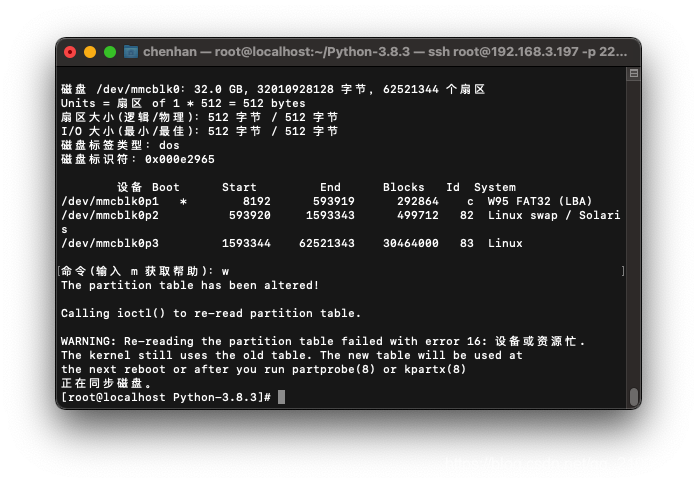Click the 'Calling ioctl()' output line
697x483 pixels.
click(211, 313)
